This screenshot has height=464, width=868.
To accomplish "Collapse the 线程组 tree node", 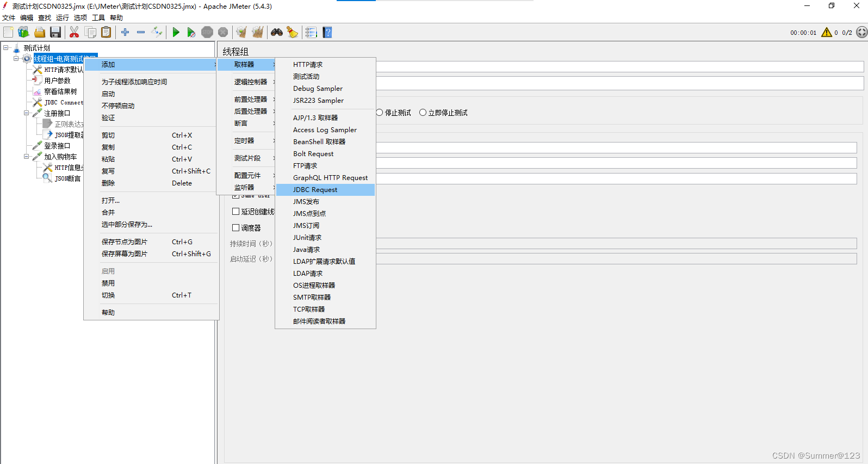I will 16,59.
